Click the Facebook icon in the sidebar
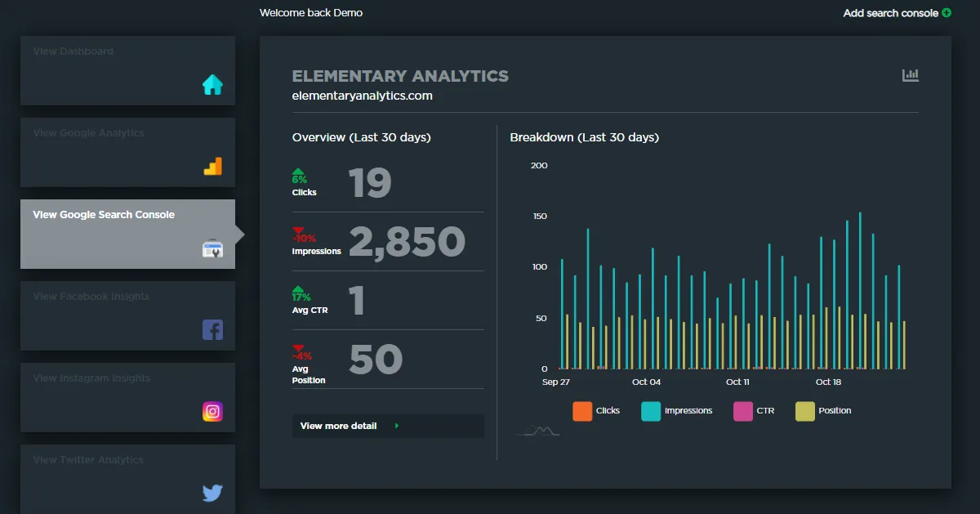 point(212,329)
